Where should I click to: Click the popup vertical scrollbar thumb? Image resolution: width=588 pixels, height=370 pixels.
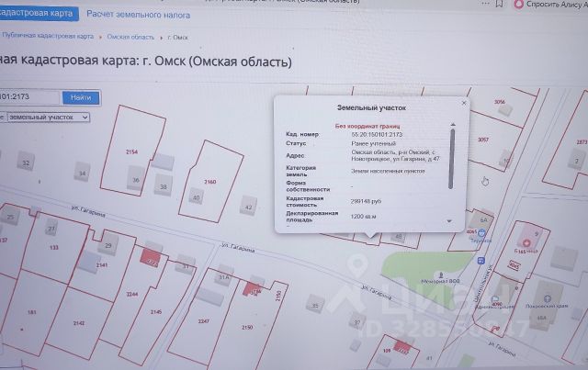(x=452, y=159)
